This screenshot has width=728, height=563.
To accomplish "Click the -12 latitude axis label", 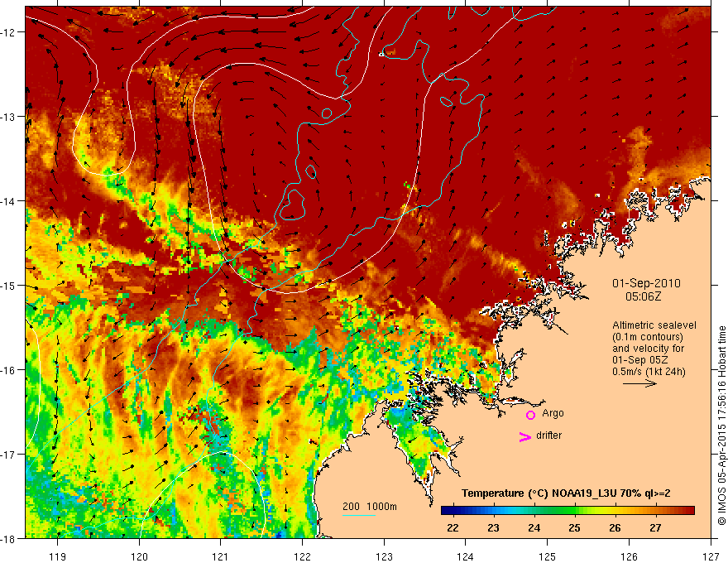I will [7, 32].
